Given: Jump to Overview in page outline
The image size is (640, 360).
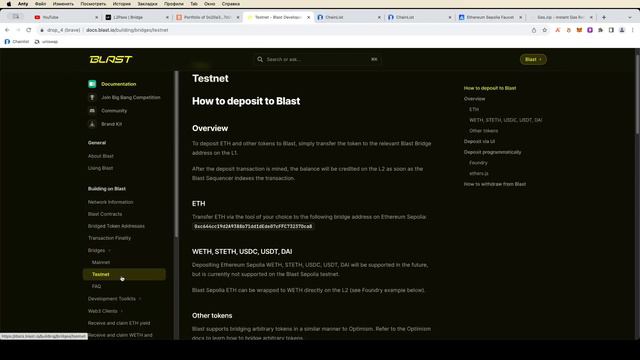Looking at the screenshot, I should click(x=474, y=99).
